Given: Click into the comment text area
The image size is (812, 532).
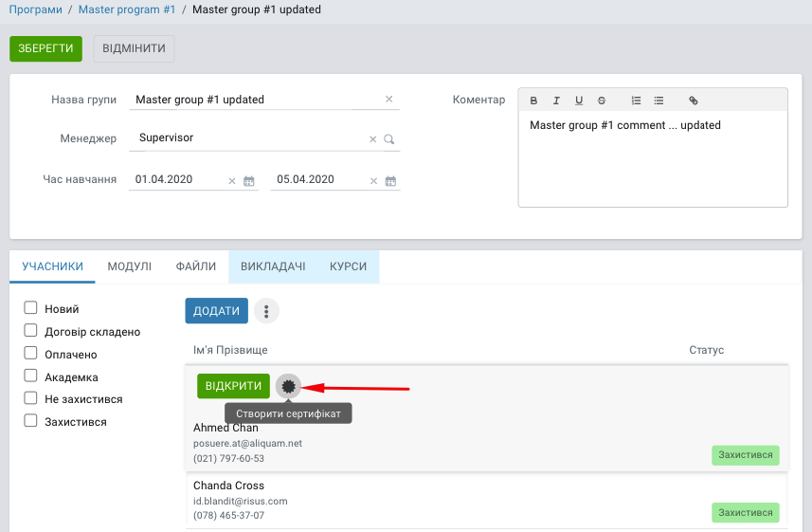Looking at the screenshot, I should (653, 158).
